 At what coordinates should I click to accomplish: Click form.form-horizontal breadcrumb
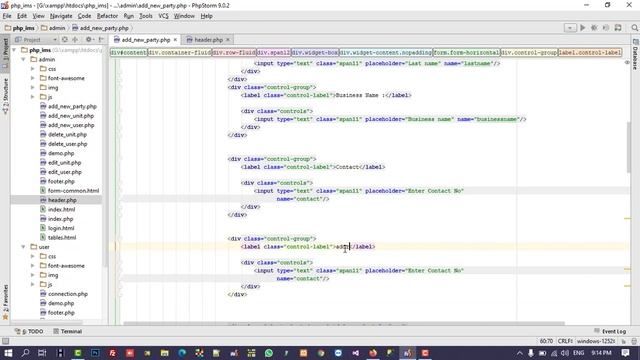(466, 53)
